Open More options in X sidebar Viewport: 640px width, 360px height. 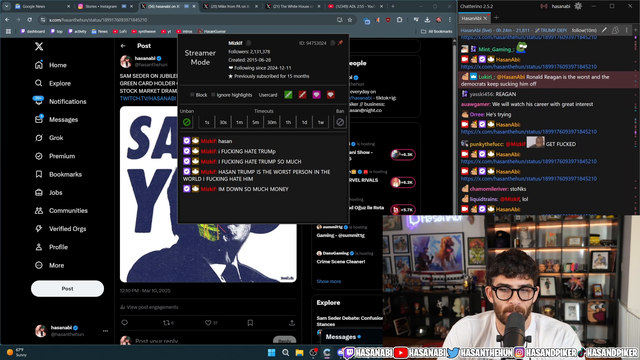tap(50, 265)
